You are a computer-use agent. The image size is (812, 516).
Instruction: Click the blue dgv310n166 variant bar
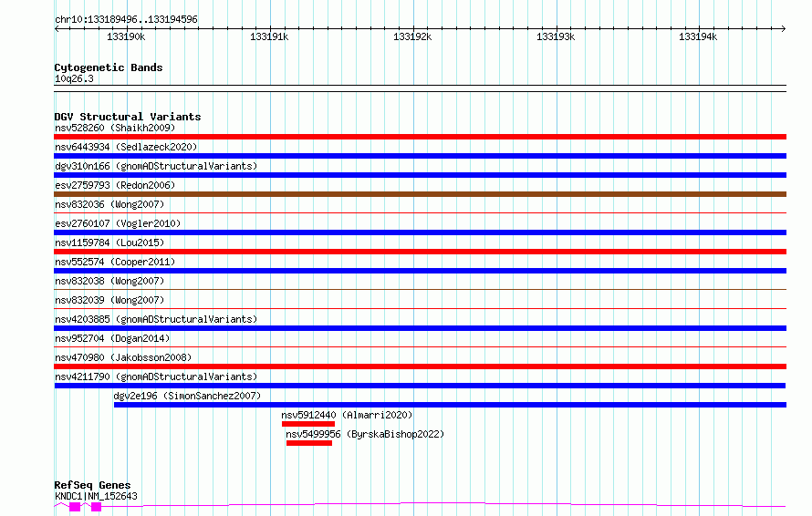[420, 175]
